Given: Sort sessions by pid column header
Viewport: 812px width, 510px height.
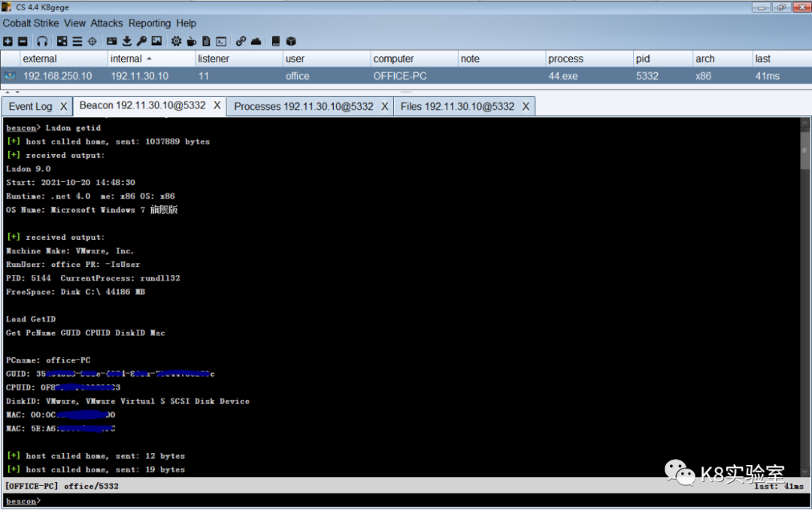Looking at the screenshot, I should (662, 59).
